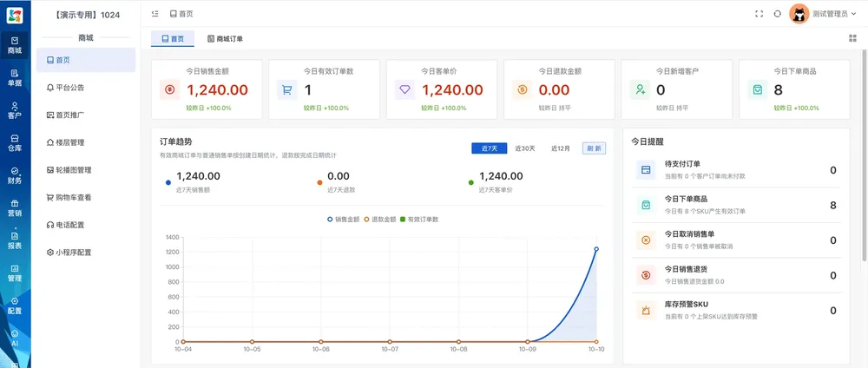Viewport: 868px width, 368px height.
Task: Open the 营销 module in left rail
Action: [x=15, y=208]
